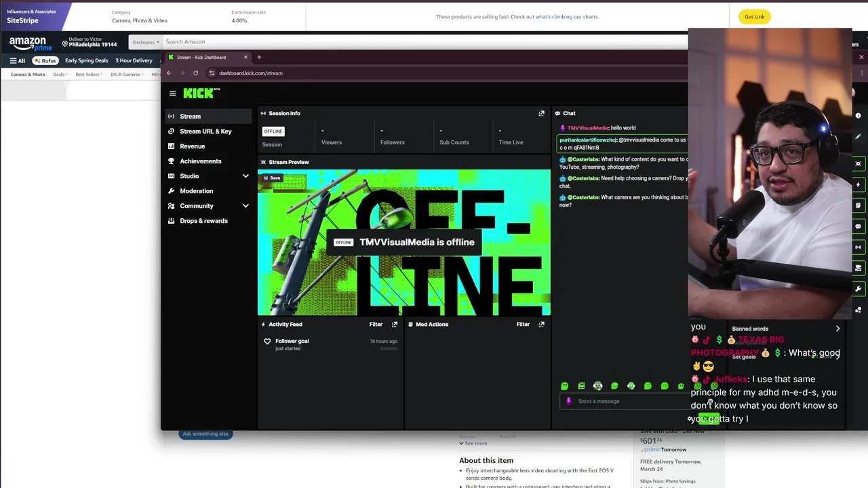Screen dimensions: 868x488
Task: Click the purple microphone icon in chat input
Action: (x=569, y=401)
